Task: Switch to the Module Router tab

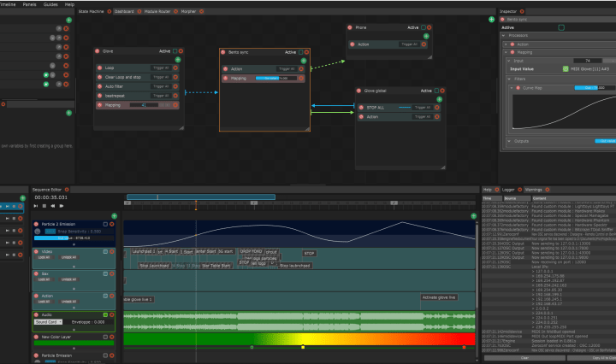Action: 157,13
